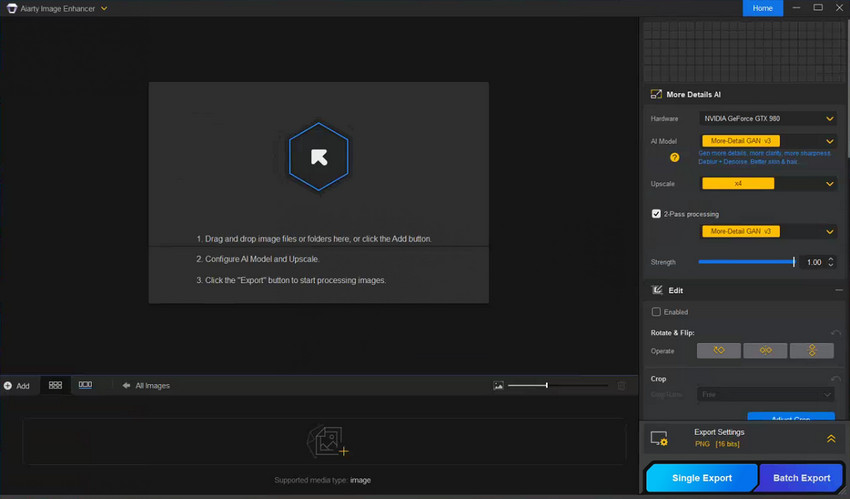
Task: Open the 2-Pass model dropdown
Action: pyautogui.click(x=767, y=231)
